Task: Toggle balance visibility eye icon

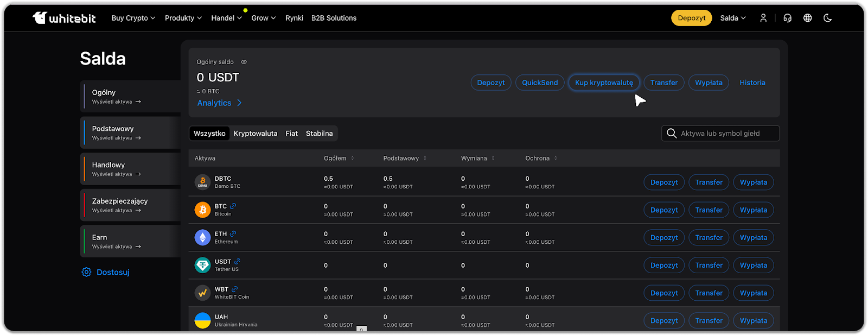Action: pos(244,62)
